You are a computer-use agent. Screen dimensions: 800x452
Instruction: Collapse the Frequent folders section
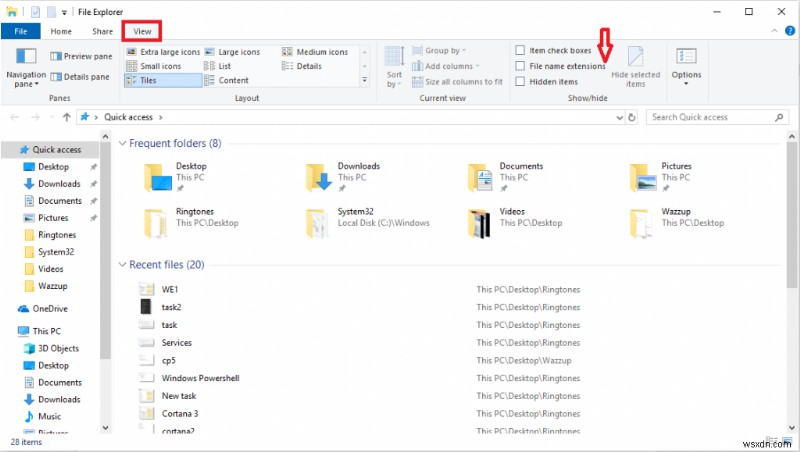[122, 143]
